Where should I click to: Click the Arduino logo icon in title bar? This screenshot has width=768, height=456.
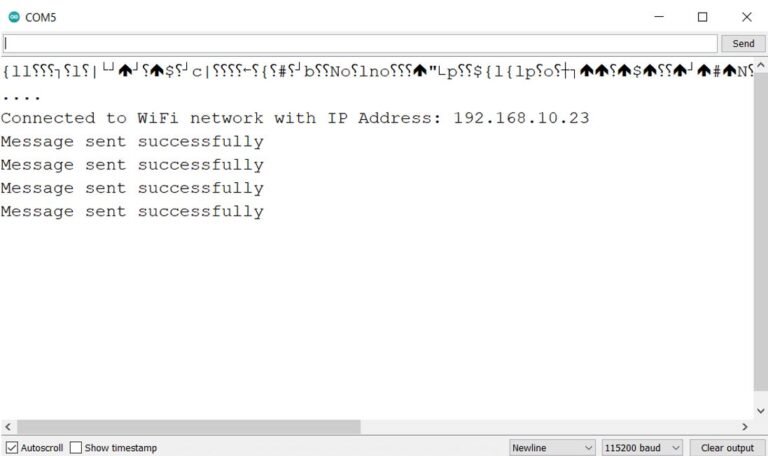click(x=14, y=17)
